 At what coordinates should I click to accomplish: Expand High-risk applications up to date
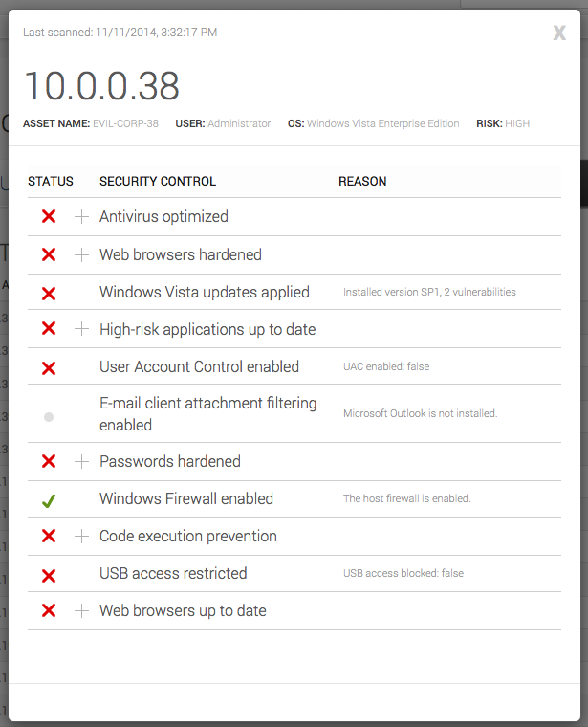(81, 330)
